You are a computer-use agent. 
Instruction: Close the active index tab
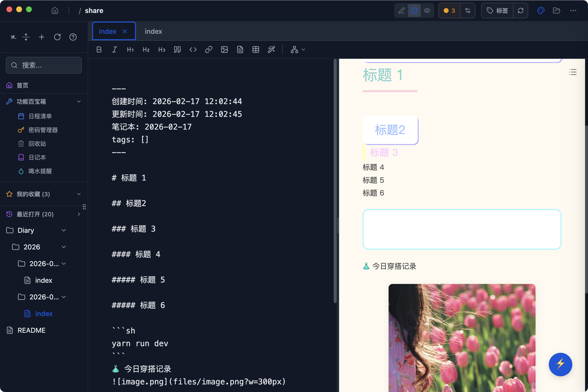(x=125, y=31)
